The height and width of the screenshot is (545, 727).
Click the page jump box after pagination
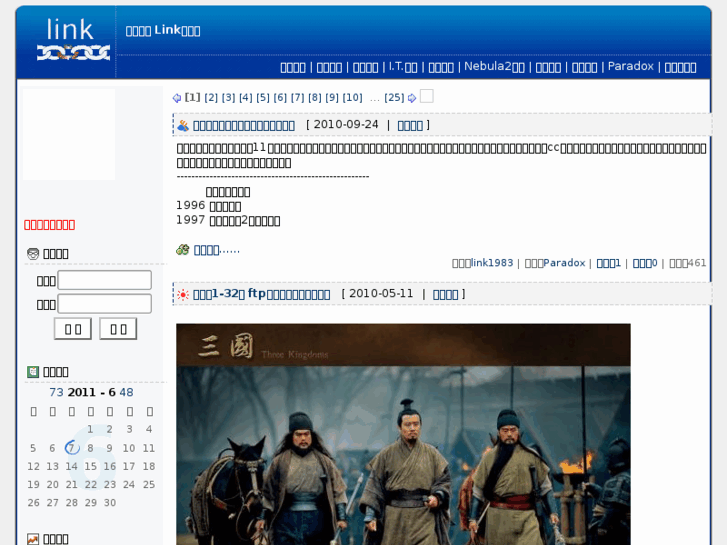tap(427, 96)
